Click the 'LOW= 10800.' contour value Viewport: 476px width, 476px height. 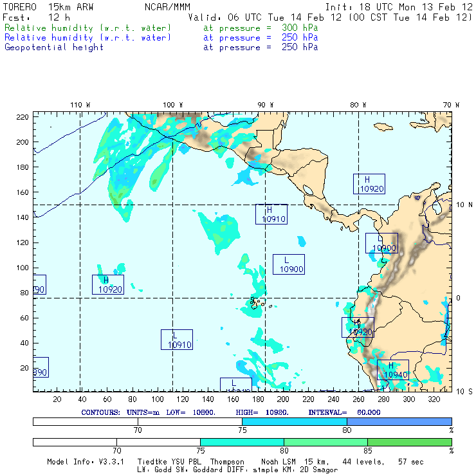(x=190, y=412)
